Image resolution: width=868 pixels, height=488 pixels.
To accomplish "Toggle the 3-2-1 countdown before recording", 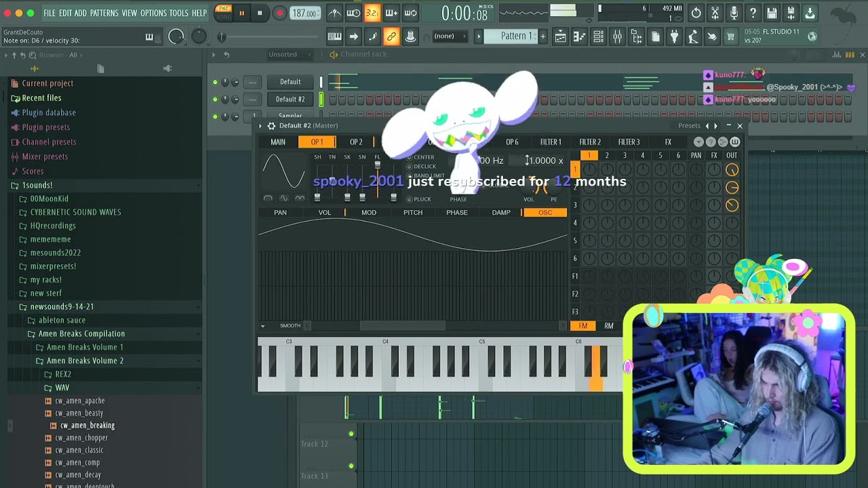I will [x=372, y=13].
